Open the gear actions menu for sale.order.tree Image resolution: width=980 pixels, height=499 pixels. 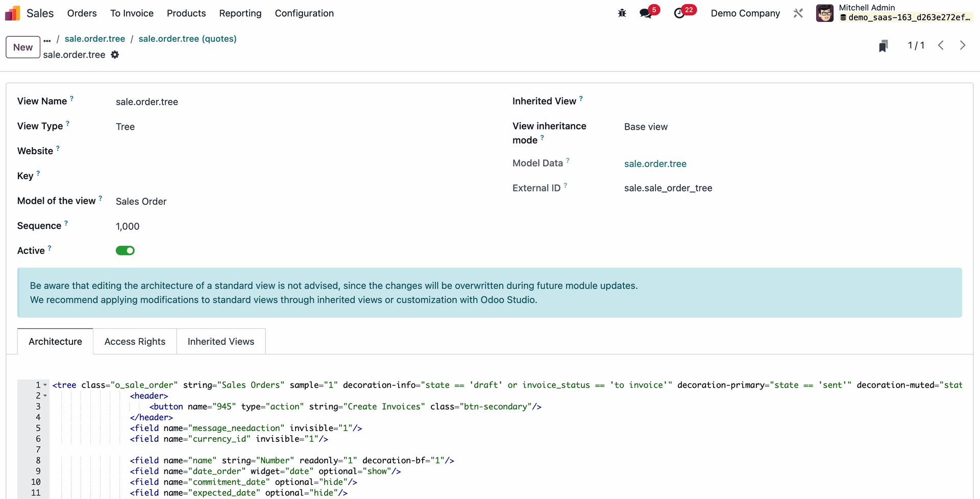tap(115, 55)
